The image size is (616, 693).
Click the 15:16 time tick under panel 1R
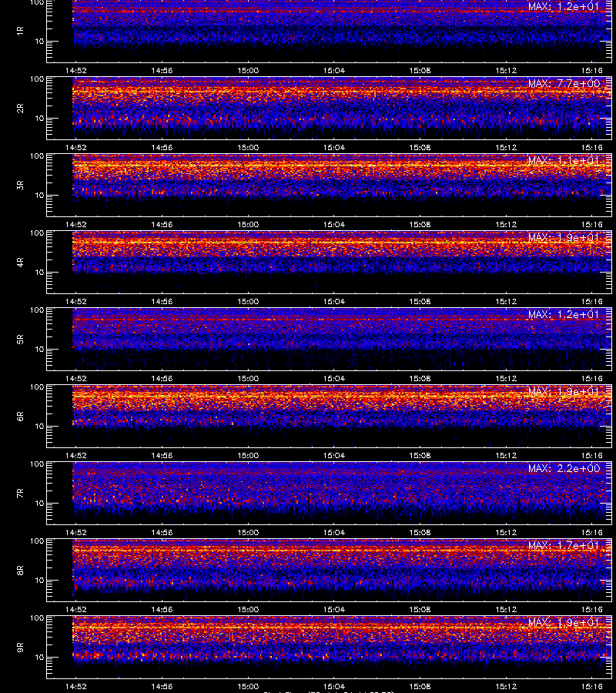(591, 70)
